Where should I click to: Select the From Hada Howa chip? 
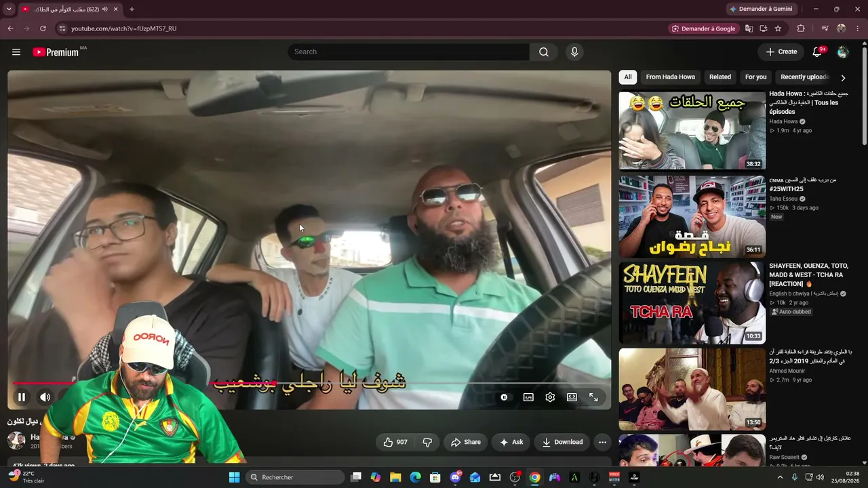pos(671,77)
